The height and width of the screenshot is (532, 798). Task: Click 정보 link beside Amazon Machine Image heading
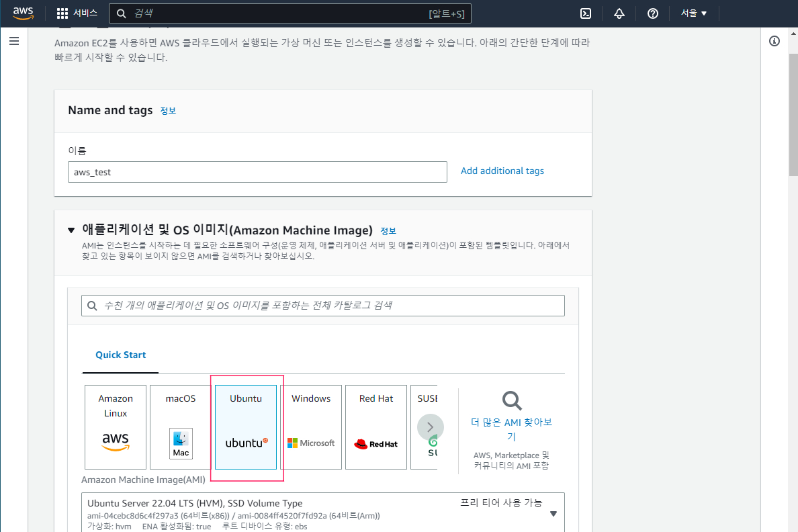coord(388,231)
